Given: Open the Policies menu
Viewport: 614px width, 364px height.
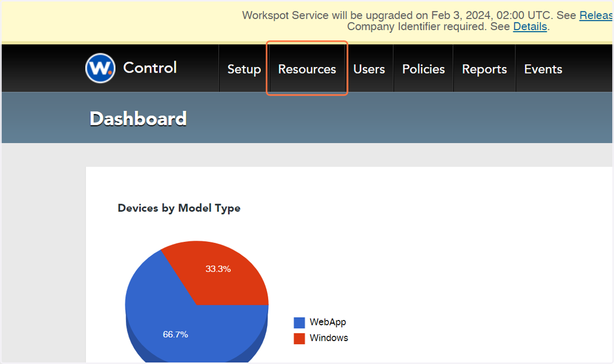Looking at the screenshot, I should 424,69.
